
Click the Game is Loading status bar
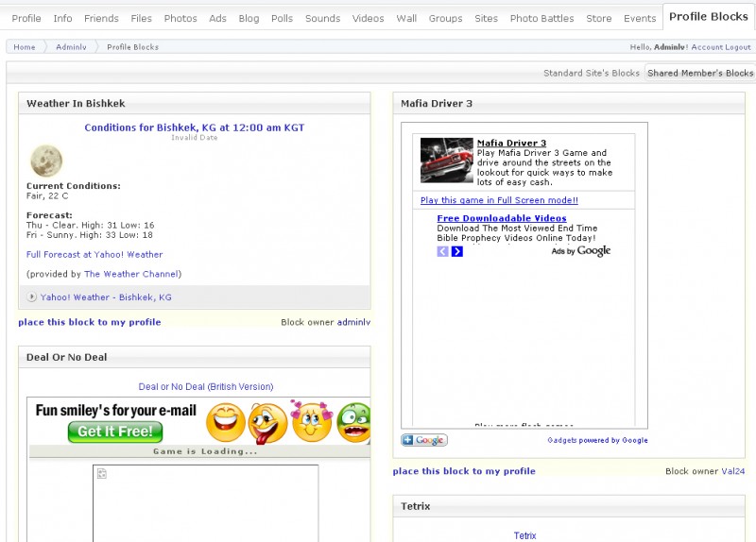[x=199, y=451]
